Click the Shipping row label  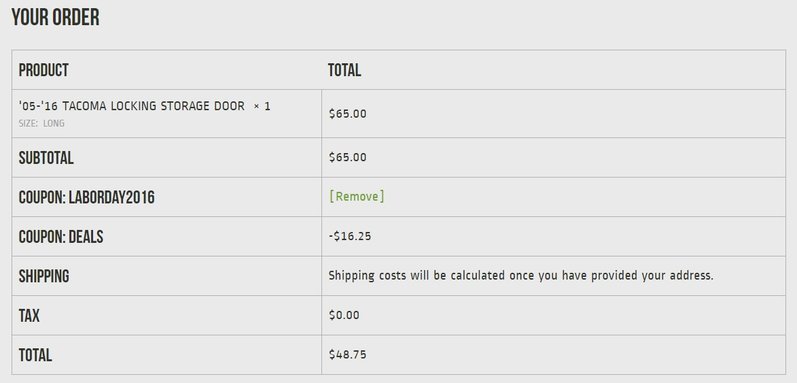44,276
